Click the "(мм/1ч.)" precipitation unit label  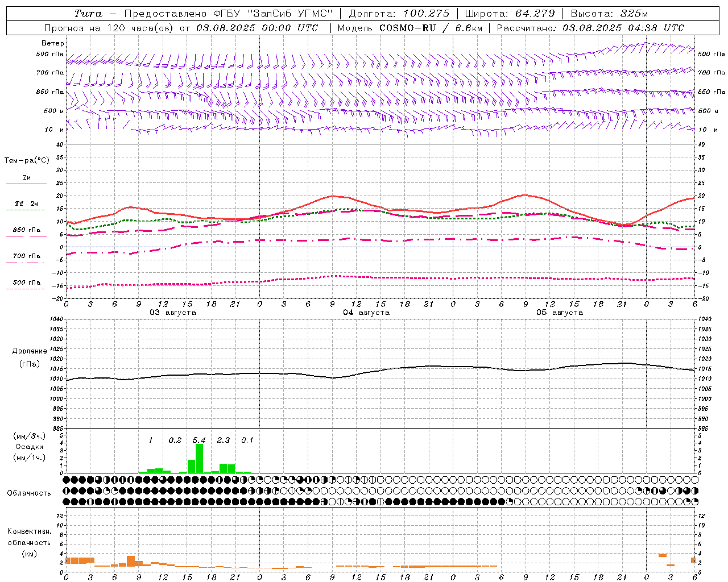(30, 458)
